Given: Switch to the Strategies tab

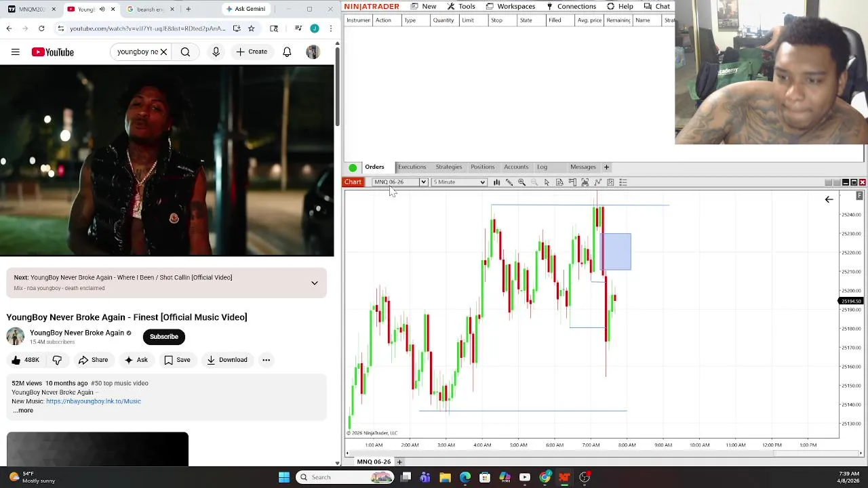Looking at the screenshot, I should pos(448,167).
